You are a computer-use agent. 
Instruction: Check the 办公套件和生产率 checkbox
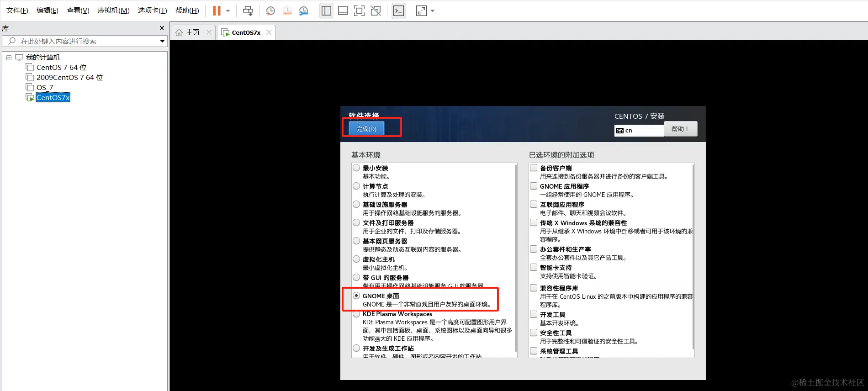click(x=534, y=249)
